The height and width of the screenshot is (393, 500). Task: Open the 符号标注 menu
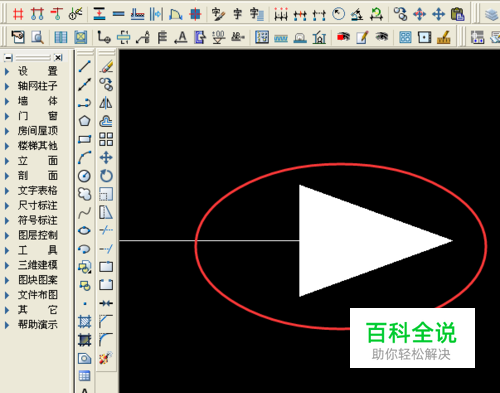(38, 220)
